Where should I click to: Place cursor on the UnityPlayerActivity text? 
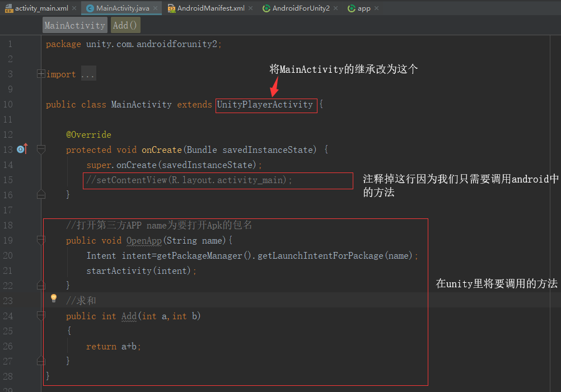pos(266,104)
